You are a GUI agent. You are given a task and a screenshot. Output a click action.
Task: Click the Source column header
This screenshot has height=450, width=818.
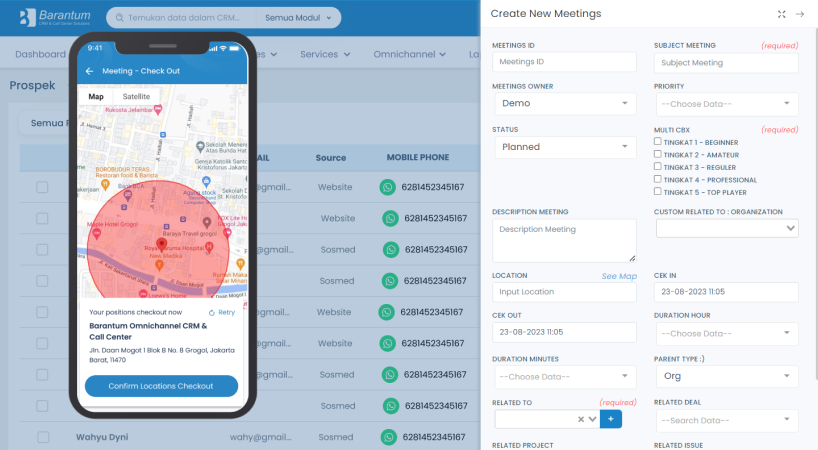pyautogui.click(x=331, y=157)
